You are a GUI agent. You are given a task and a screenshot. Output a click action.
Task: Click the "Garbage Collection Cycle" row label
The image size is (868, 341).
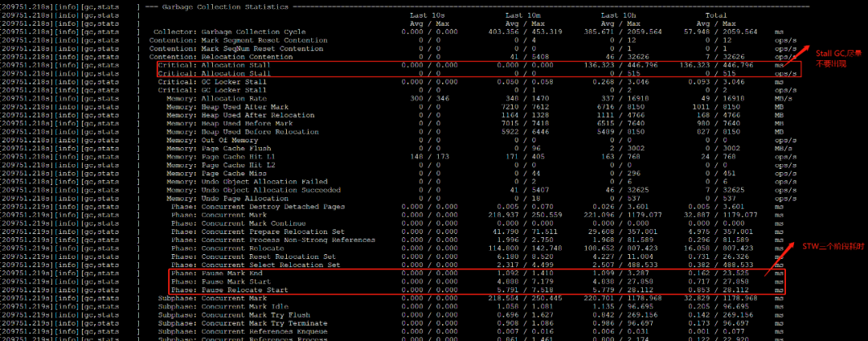253,32
